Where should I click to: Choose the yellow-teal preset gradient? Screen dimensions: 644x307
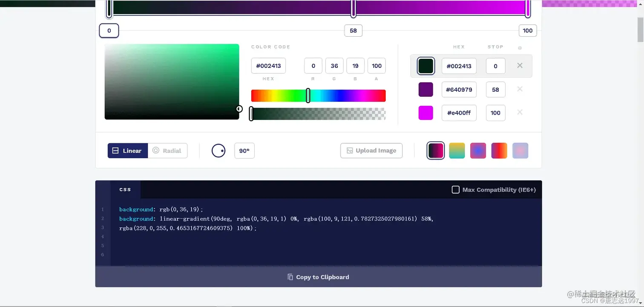pos(457,151)
